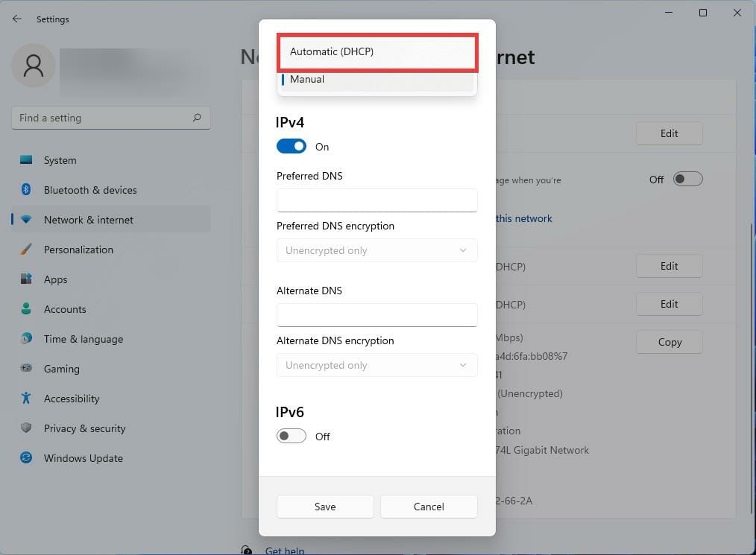The height and width of the screenshot is (555, 756).
Task: Click the Privacy & security shield icon
Action: (x=26, y=428)
